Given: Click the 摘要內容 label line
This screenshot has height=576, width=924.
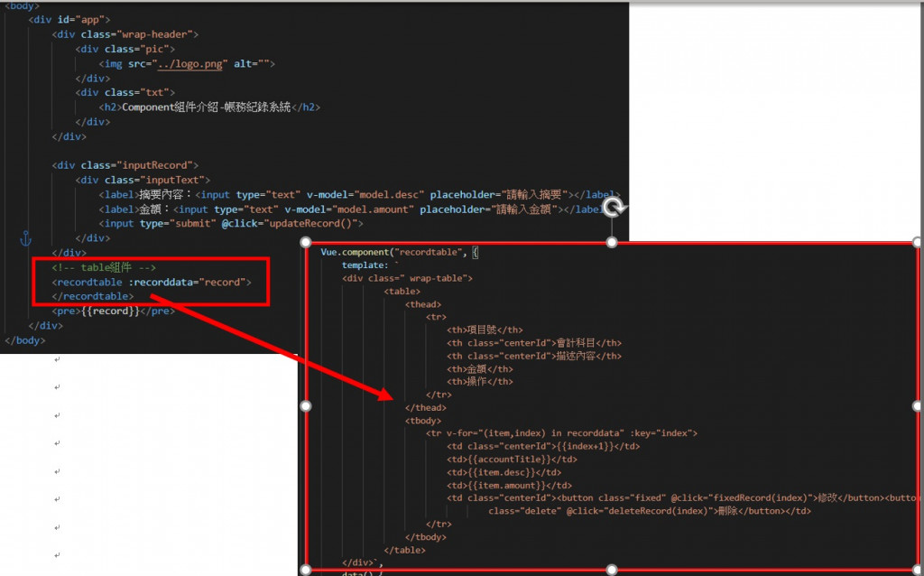Looking at the screenshot, I should (x=359, y=194).
